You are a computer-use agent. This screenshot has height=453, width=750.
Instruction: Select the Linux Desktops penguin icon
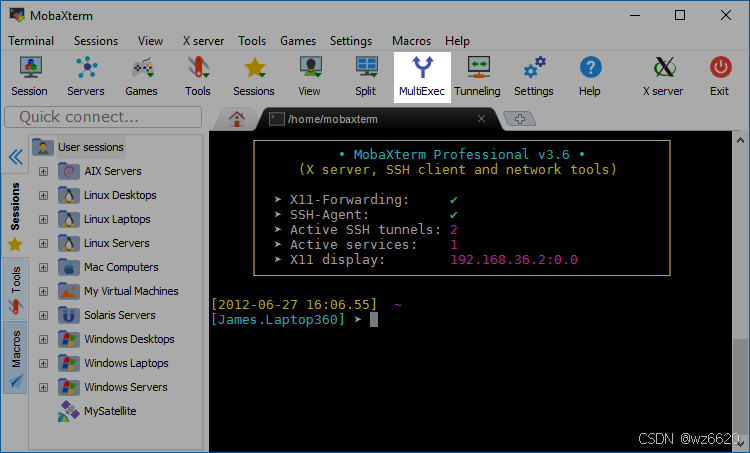point(68,195)
